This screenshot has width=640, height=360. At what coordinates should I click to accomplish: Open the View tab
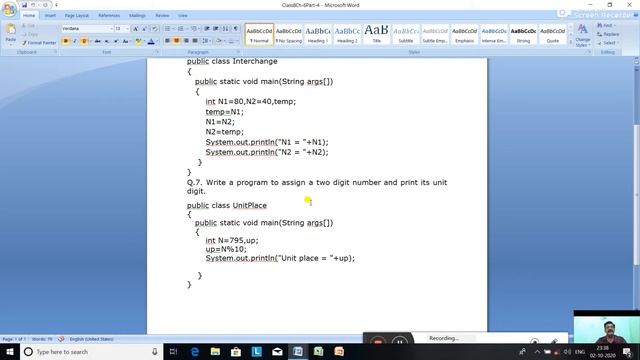182,16
